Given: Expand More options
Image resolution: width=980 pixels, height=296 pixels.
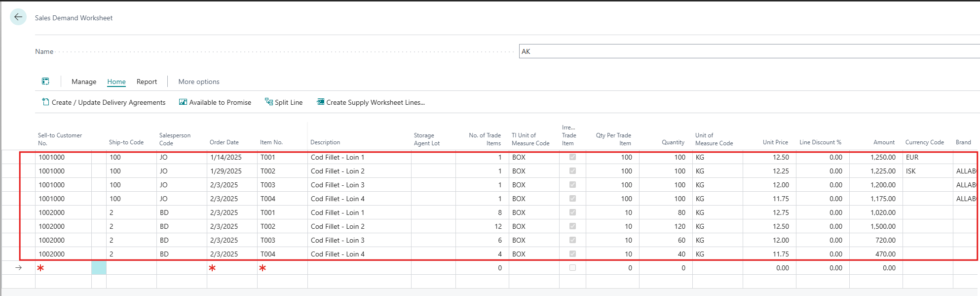Looking at the screenshot, I should [199, 82].
